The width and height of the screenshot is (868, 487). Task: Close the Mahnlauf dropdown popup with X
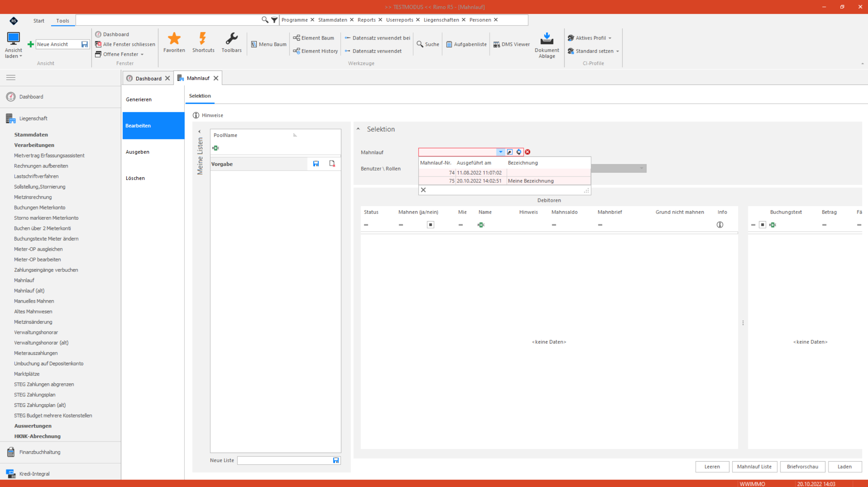tap(423, 190)
